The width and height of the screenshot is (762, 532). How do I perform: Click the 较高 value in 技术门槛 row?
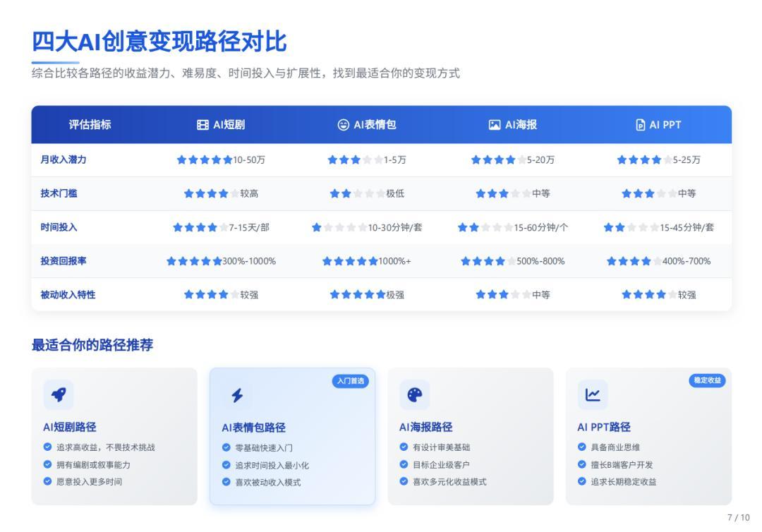[249, 193]
